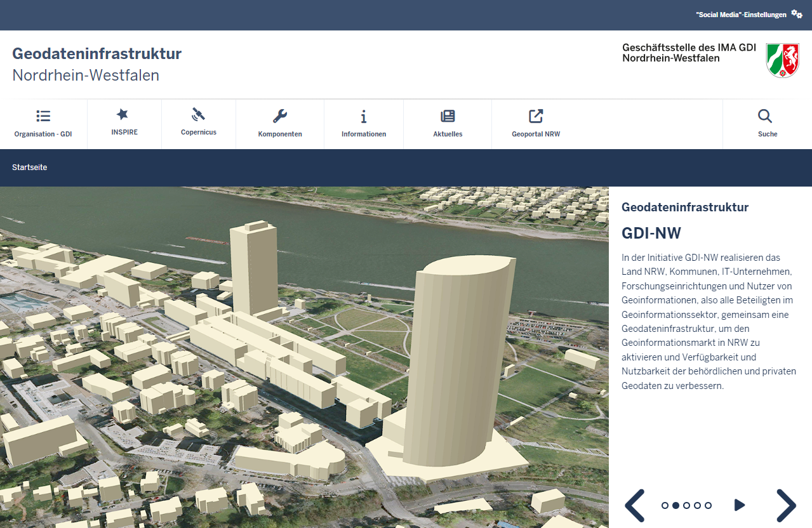Image resolution: width=812 pixels, height=528 pixels.
Task: Open the Suche magnifier icon
Action: 765,116
